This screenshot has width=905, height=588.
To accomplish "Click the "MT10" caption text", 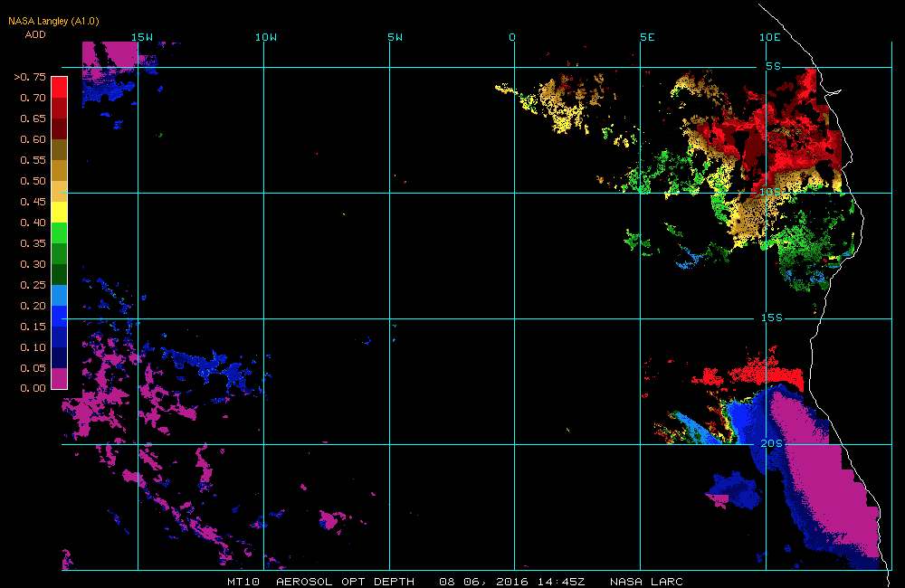I will [x=243, y=582].
